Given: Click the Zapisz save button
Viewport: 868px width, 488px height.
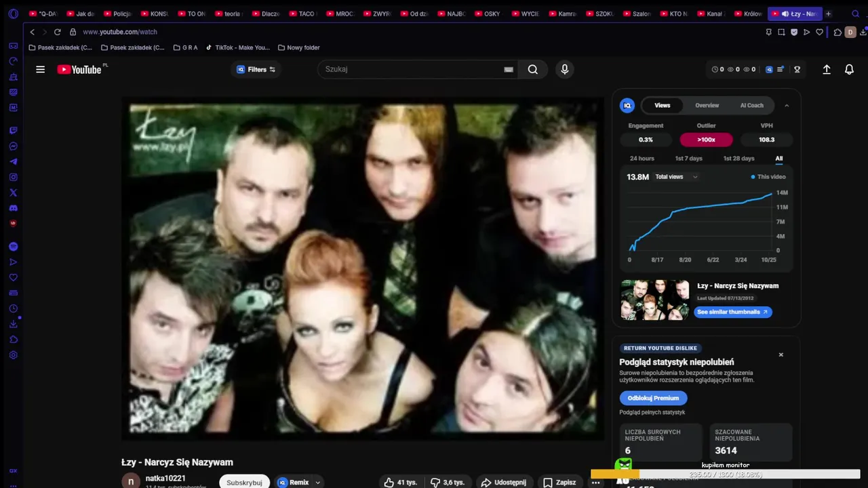Looking at the screenshot, I should (559, 483).
